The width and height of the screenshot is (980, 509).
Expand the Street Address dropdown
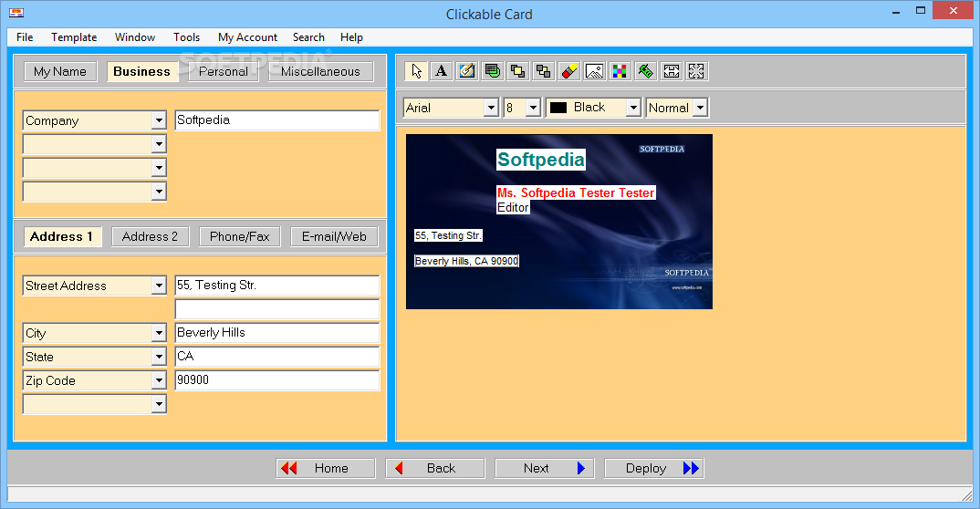pyautogui.click(x=159, y=286)
